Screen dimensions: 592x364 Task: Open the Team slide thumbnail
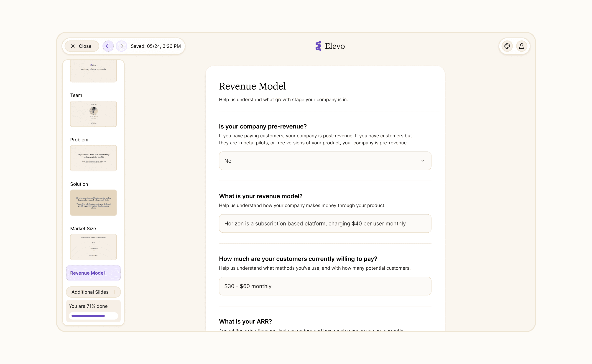click(93, 114)
